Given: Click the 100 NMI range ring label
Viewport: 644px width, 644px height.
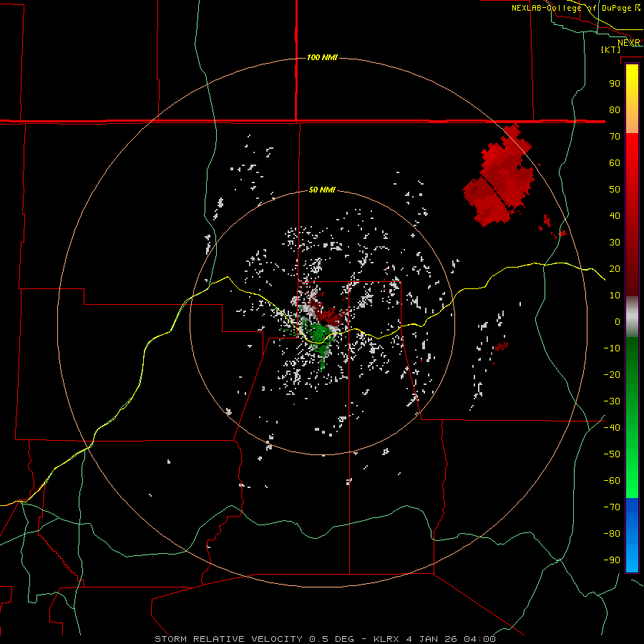Looking at the screenshot, I should tap(322, 57).
